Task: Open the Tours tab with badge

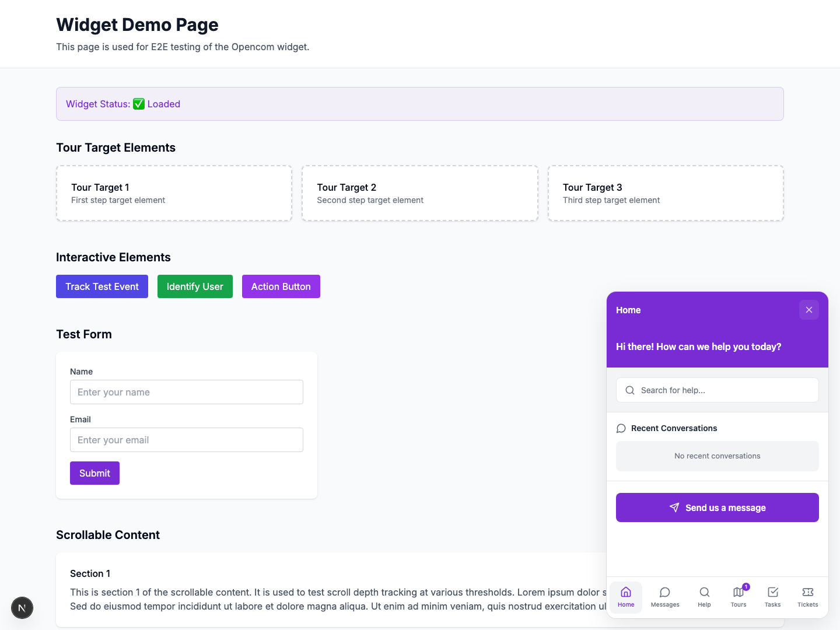Action: [x=738, y=597]
